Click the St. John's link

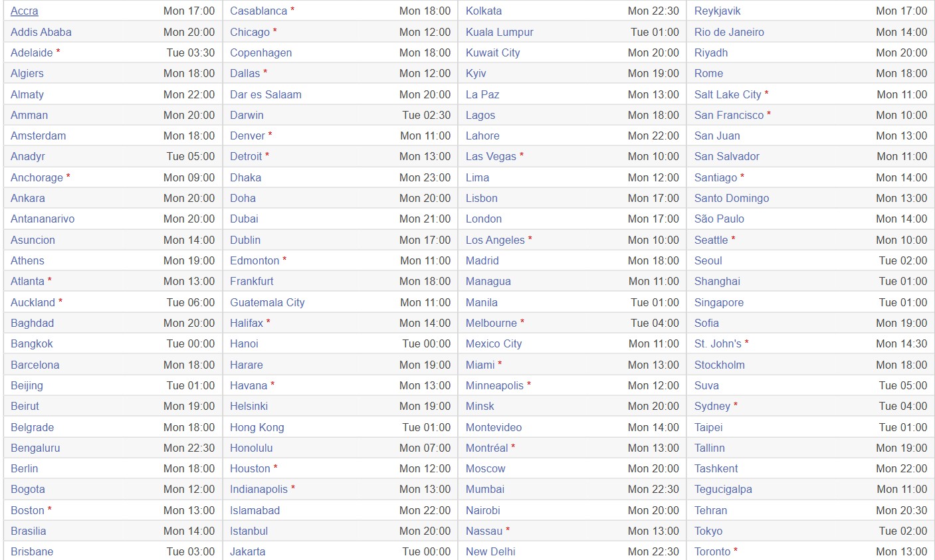(718, 343)
